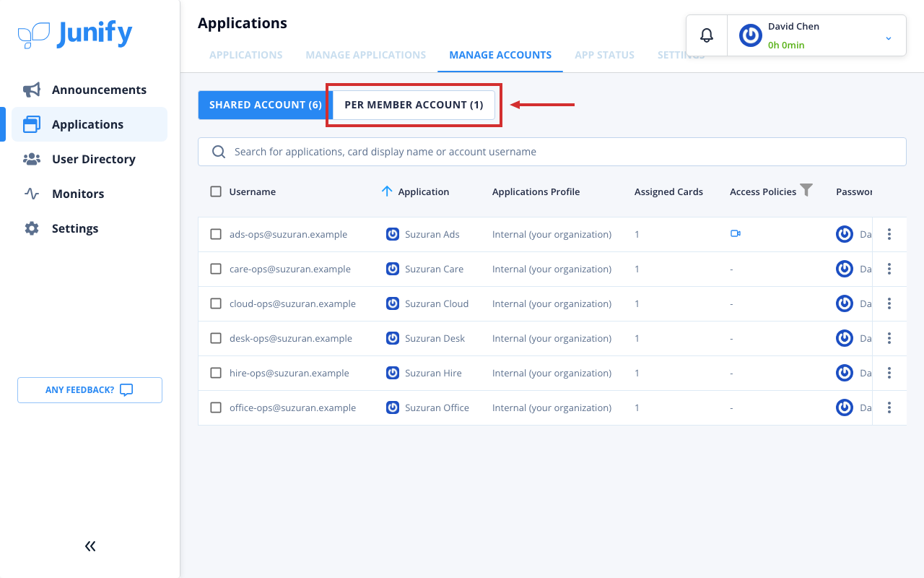Image resolution: width=924 pixels, height=578 pixels.
Task: Select the Manage Accounts tab
Action: click(500, 55)
